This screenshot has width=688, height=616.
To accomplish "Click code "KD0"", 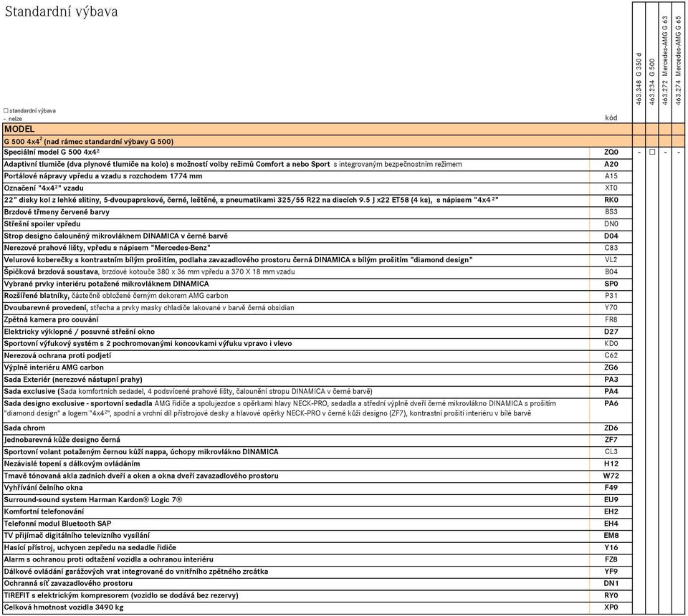I will pos(611,344).
